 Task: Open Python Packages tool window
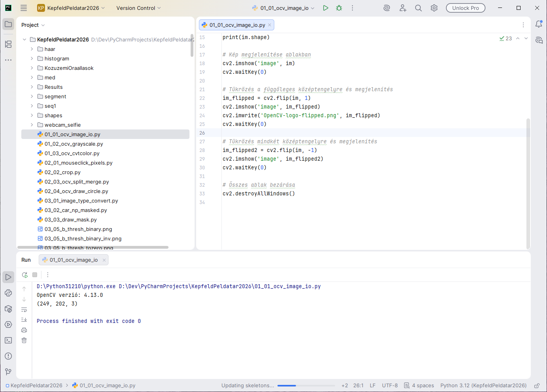pyautogui.click(x=8, y=309)
